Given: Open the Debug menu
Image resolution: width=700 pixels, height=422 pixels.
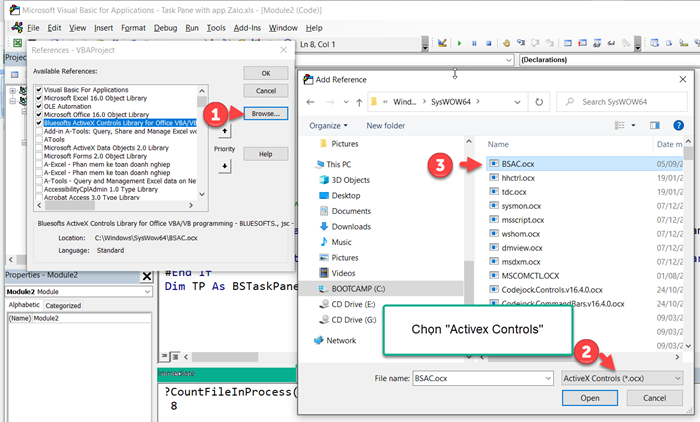Looking at the screenshot, I should [x=165, y=28].
